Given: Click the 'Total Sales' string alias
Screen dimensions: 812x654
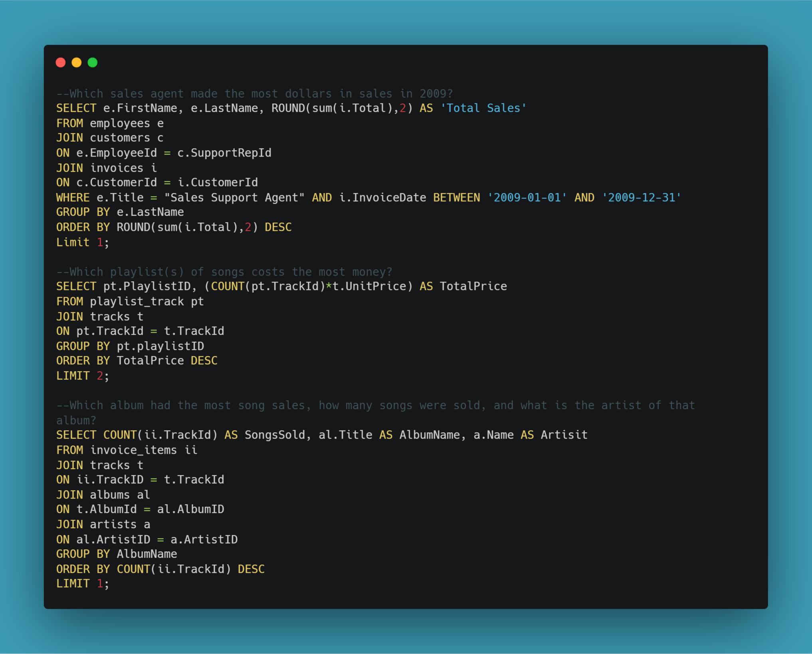Looking at the screenshot, I should (x=483, y=108).
